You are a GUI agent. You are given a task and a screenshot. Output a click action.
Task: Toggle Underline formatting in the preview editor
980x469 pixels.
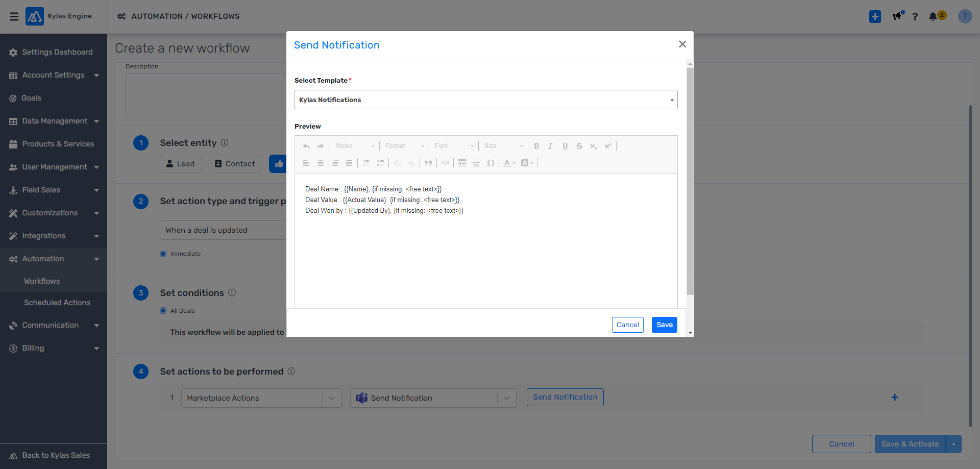point(565,146)
